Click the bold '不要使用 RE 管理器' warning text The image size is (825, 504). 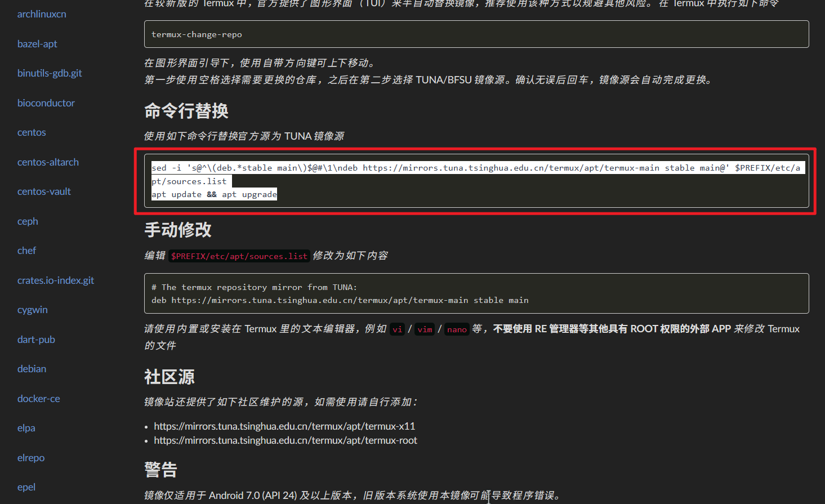click(x=612, y=329)
